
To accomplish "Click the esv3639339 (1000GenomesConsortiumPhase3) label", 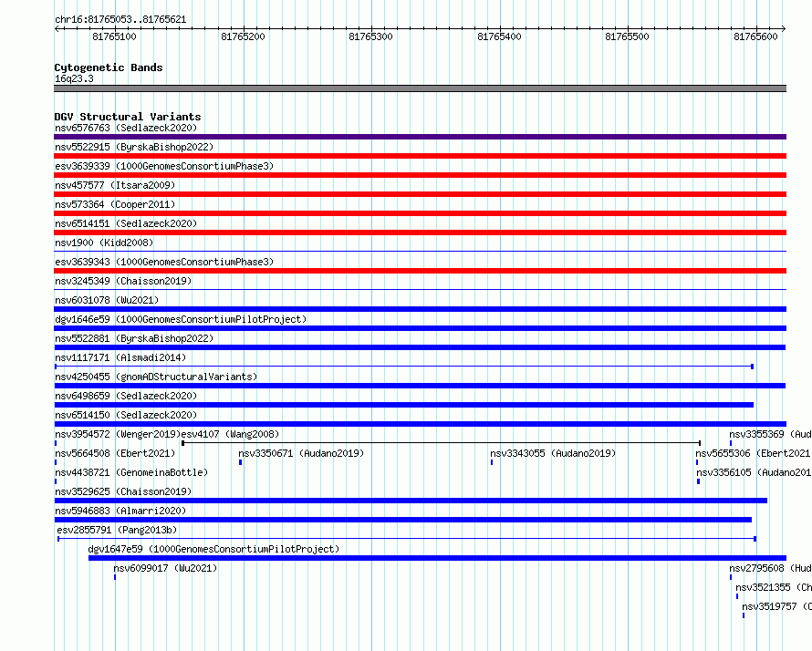I will 164,166.
